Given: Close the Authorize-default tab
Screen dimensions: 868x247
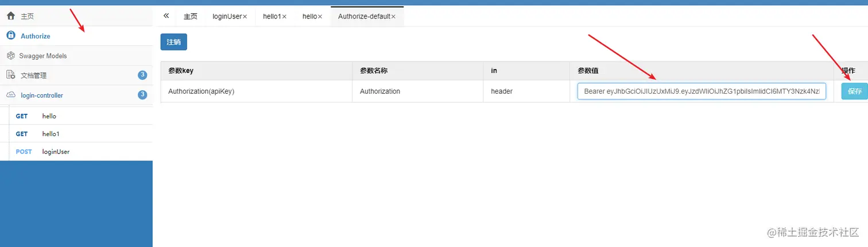Looking at the screenshot, I should click(393, 17).
